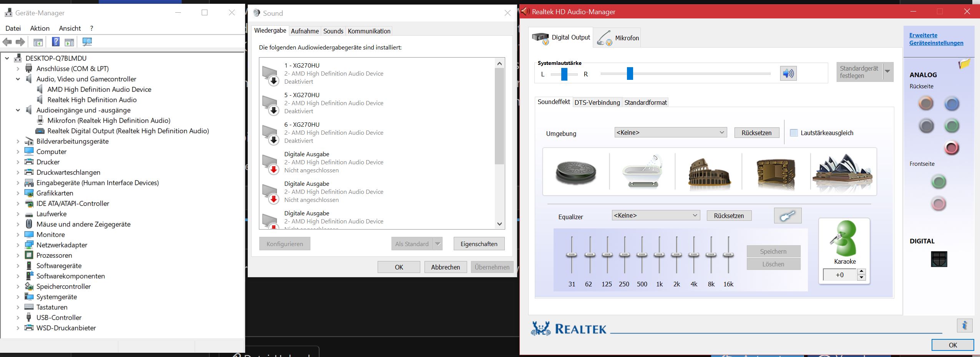Open the Als Standard dropdown arrow
Image resolution: width=980 pixels, height=357 pixels.
click(x=438, y=244)
